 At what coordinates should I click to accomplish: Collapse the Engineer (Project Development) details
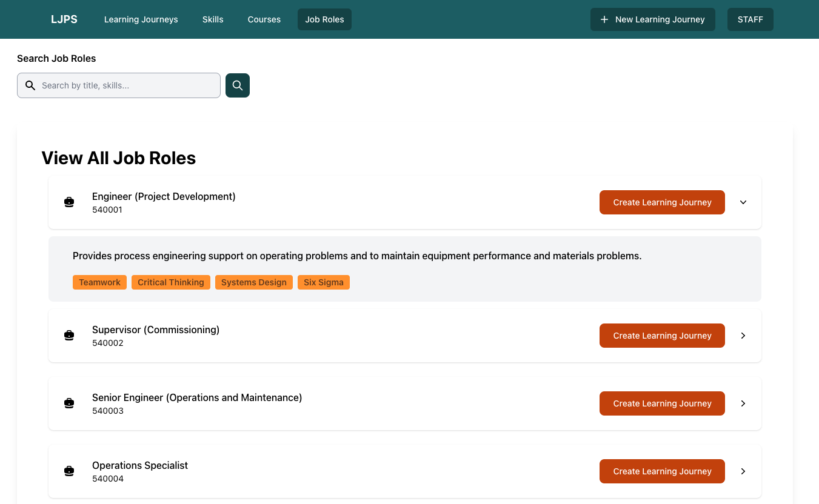tap(743, 202)
